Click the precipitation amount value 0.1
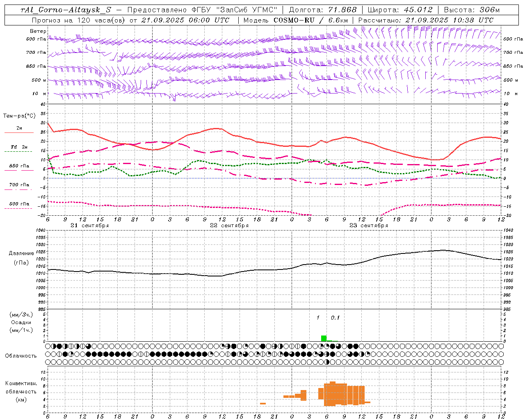The image size is (525, 420). [x=335, y=318]
